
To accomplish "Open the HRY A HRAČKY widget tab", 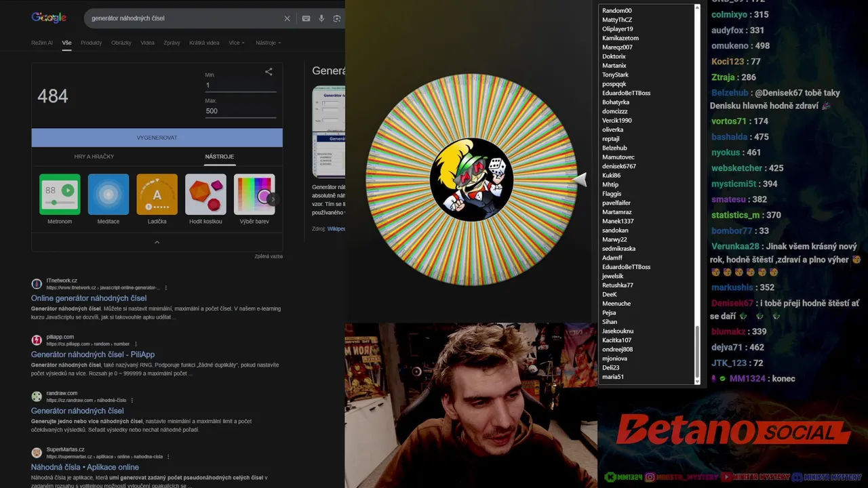I will click(94, 157).
